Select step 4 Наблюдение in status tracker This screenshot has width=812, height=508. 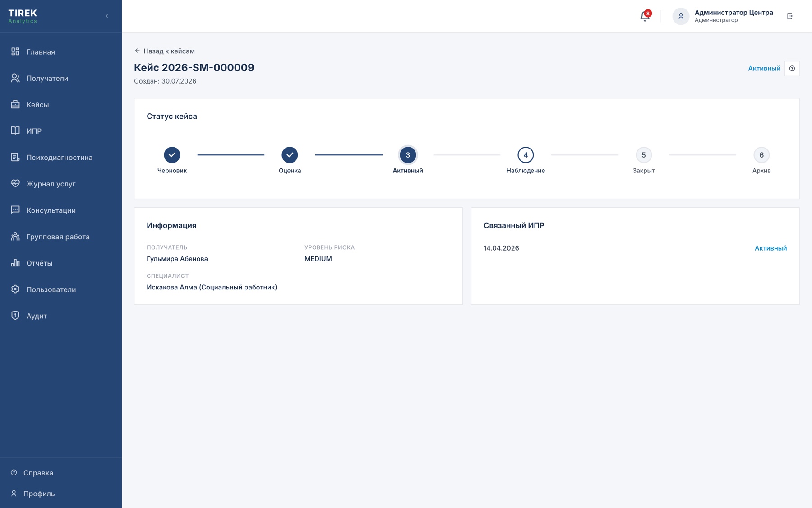(526, 155)
